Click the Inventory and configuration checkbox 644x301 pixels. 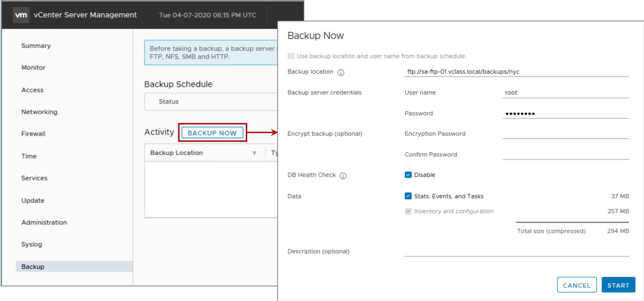pyautogui.click(x=408, y=211)
